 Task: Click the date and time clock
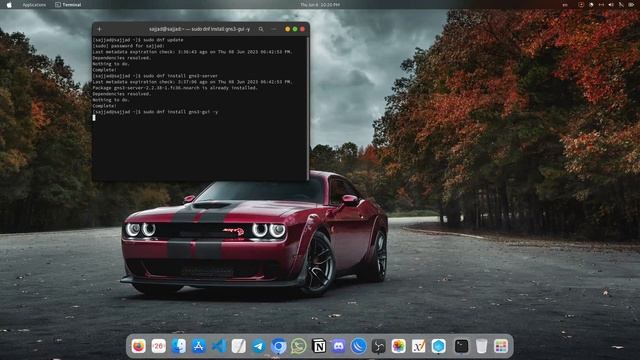tap(320, 5)
